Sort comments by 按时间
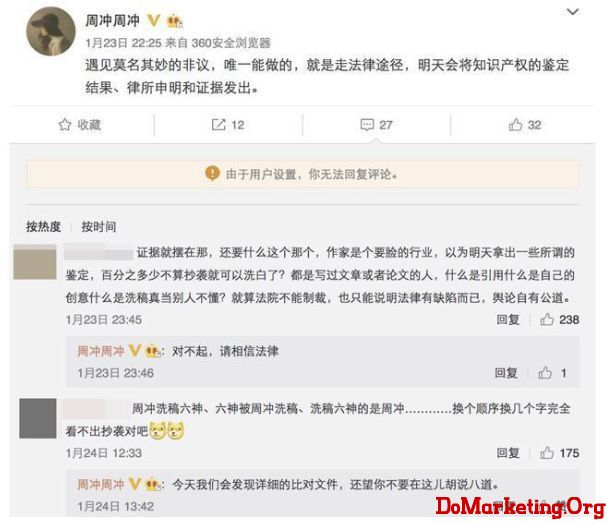 [x=99, y=226]
